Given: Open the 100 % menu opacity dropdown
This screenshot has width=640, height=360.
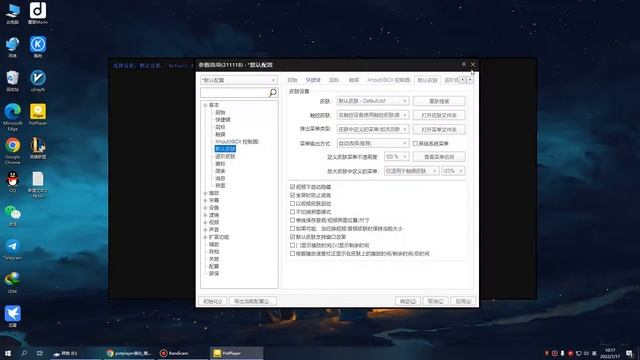Looking at the screenshot, I should (x=396, y=157).
